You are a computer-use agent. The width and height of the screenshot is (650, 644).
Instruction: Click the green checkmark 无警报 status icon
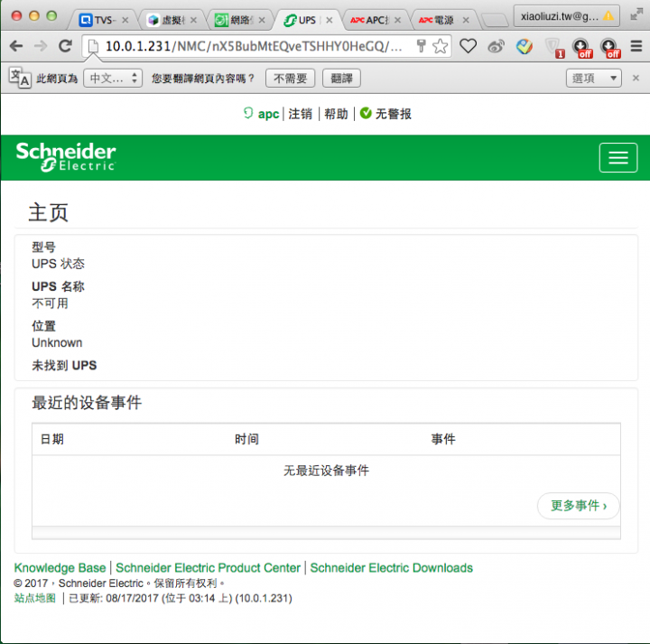pos(366,113)
